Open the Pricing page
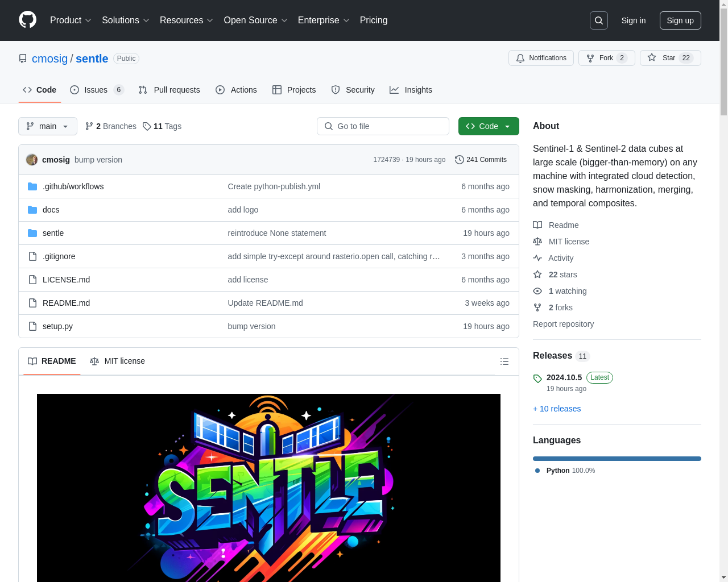Viewport: 728px width, 582px height. click(x=374, y=20)
